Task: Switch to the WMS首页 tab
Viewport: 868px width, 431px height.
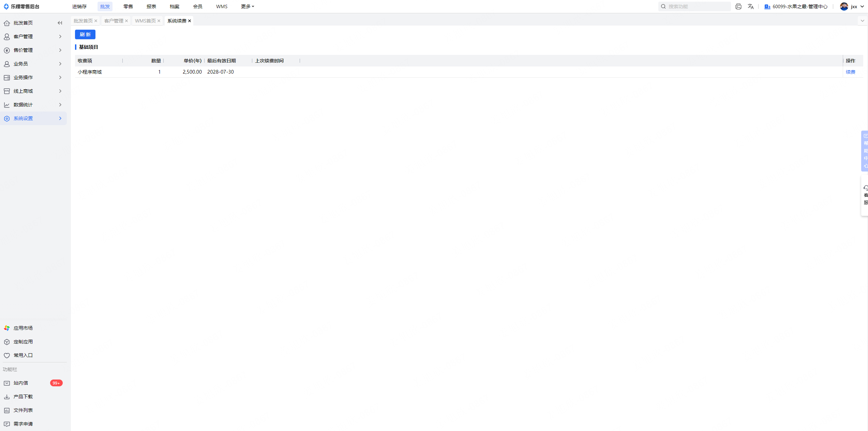Action: tap(145, 21)
